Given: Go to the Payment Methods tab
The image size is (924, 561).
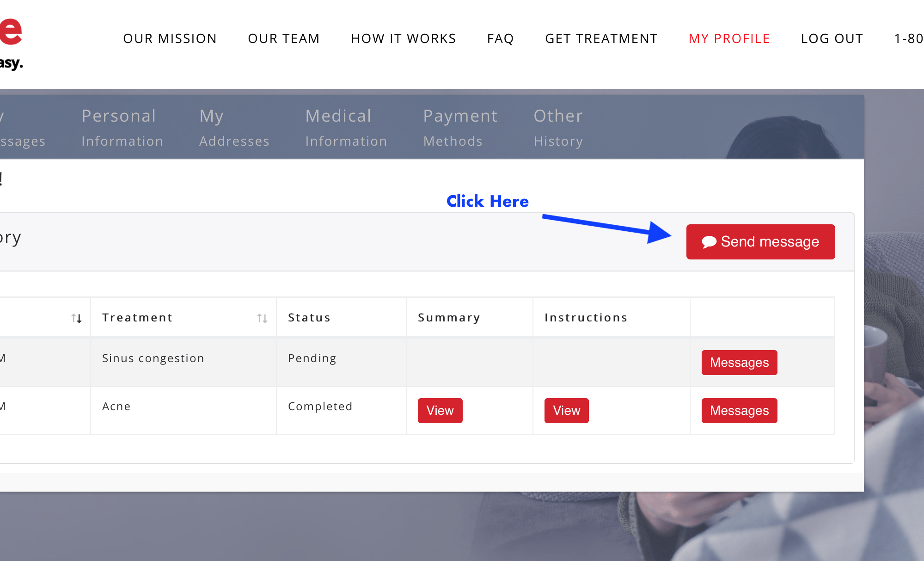Looking at the screenshot, I should click(x=460, y=128).
